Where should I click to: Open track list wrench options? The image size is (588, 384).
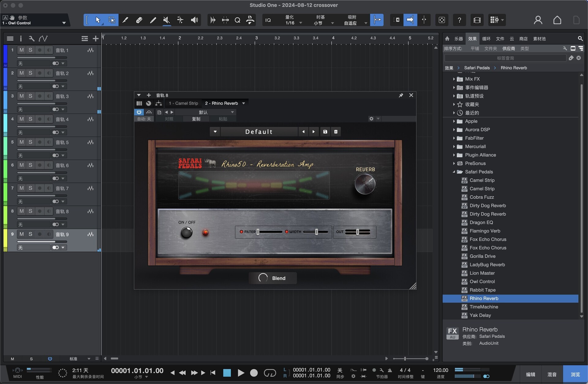pos(32,39)
